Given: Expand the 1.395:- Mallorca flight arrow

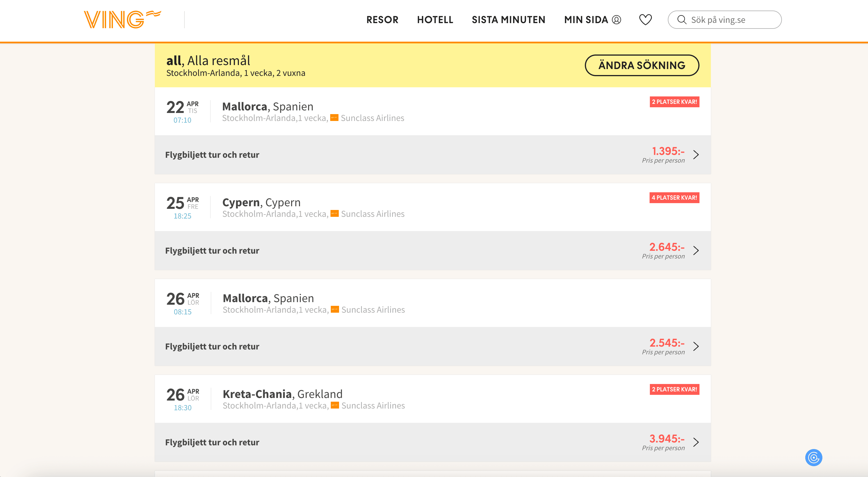Looking at the screenshot, I should tap(696, 155).
